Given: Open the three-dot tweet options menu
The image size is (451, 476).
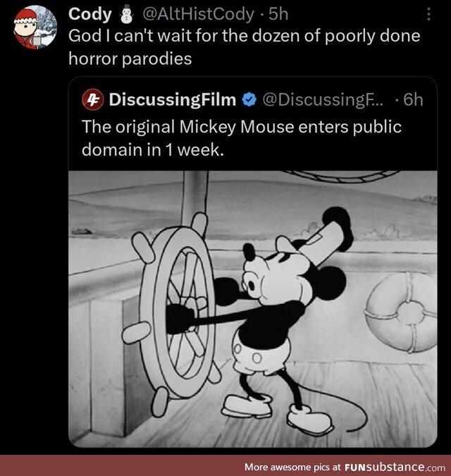Looking at the screenshot, I should tap(428, 14).
